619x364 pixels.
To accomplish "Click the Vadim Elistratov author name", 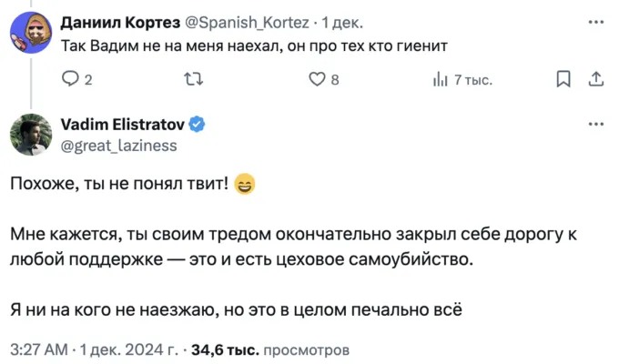I will point(122,125).
